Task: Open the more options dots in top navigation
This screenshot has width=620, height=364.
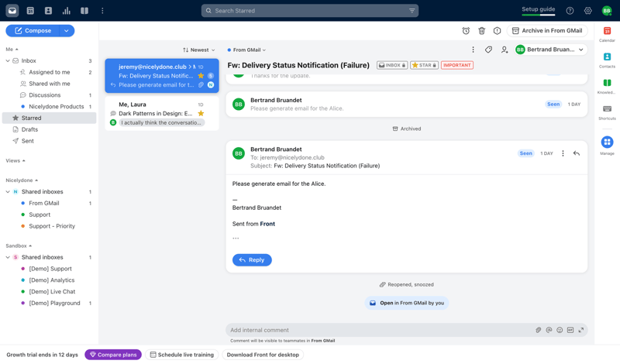Action: 102,11
